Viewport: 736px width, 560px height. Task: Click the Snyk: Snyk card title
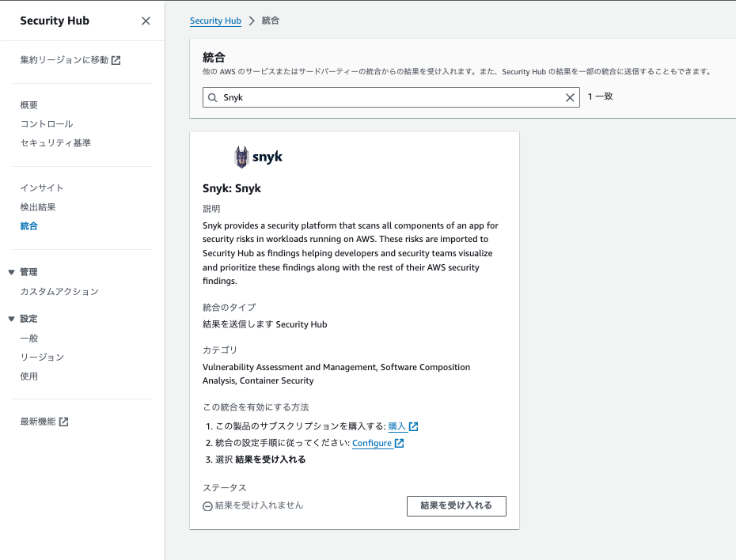click(x=232, y=188)
